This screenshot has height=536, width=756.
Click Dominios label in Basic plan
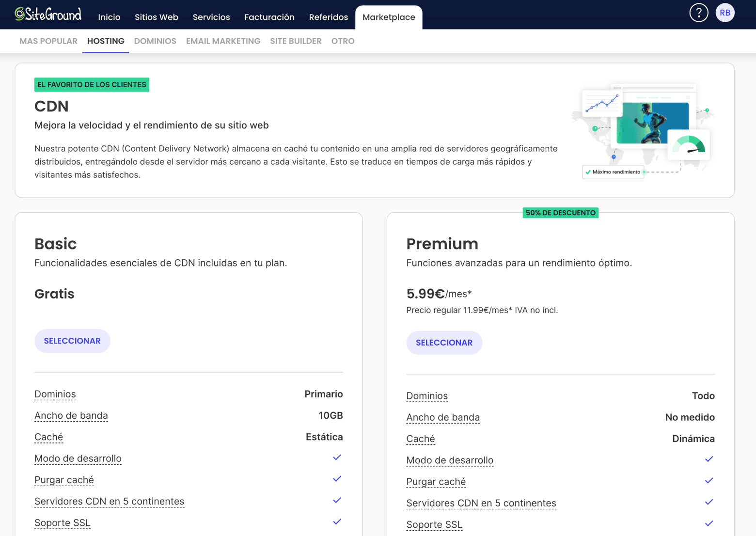(x=55, y=394)
